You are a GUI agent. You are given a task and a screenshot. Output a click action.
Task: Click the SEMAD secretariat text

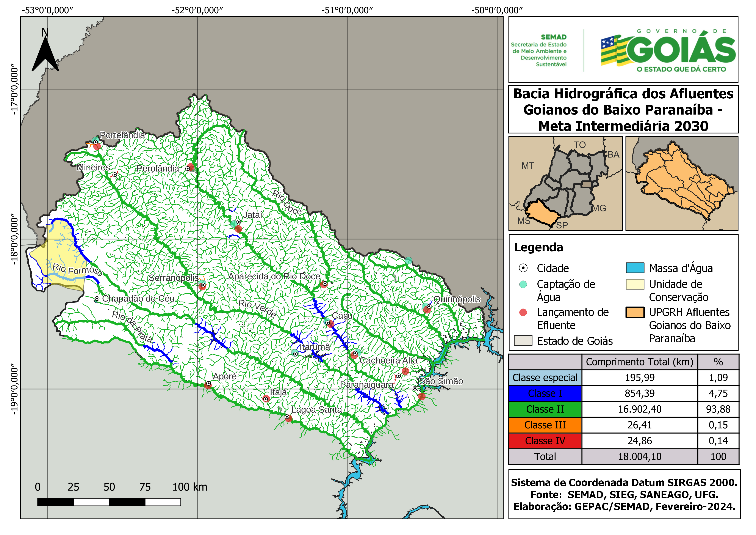(x=539, y=50)
